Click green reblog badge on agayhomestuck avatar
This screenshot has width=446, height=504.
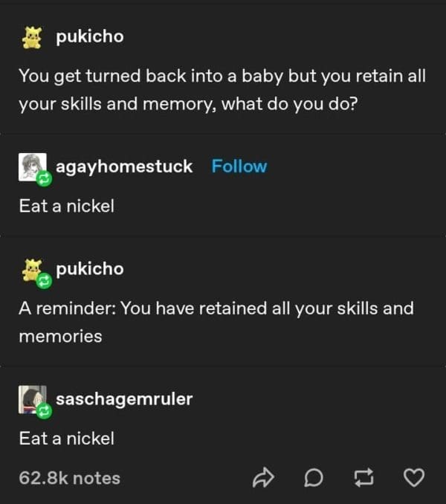44,178
